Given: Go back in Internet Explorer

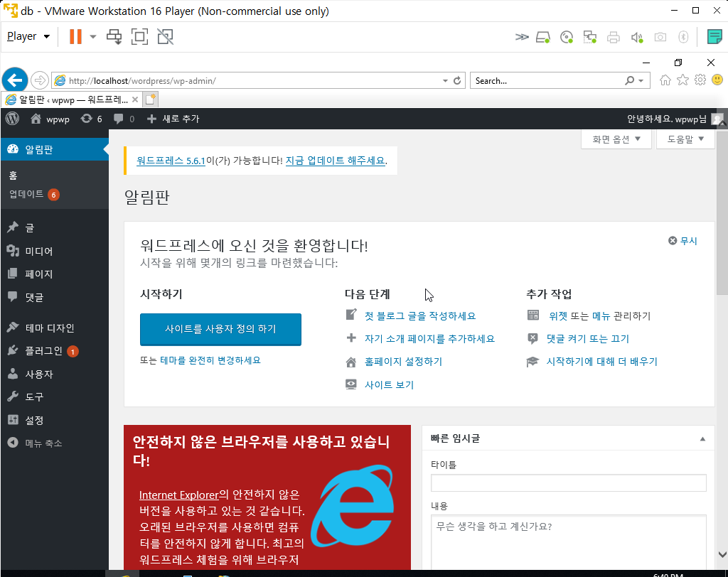Looking at the screenshot, I should (15, 80).
